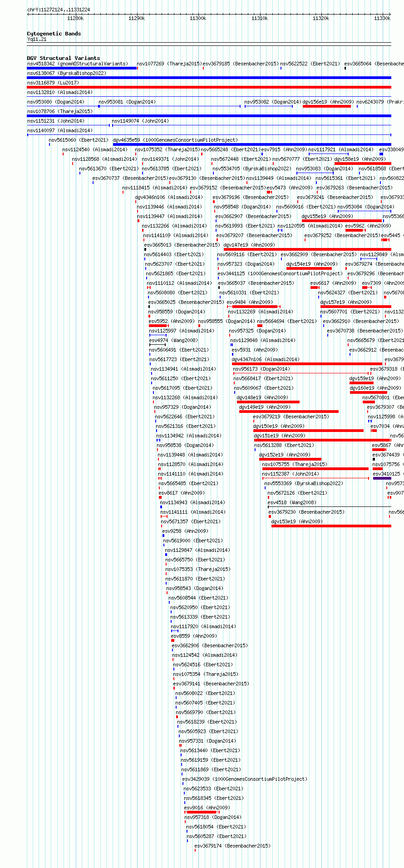
Task: Select dgv151e19 (Ahn2009) label
Action: coord(280,436)
